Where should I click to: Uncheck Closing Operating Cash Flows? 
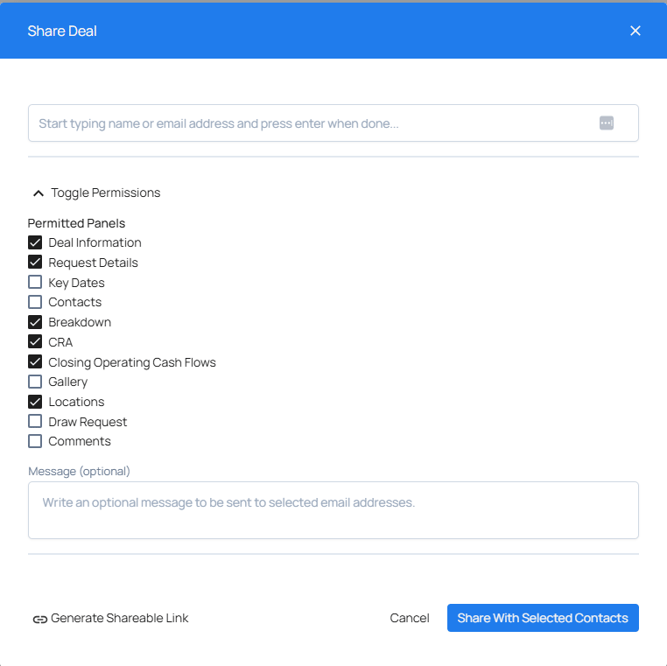point(35,362)
